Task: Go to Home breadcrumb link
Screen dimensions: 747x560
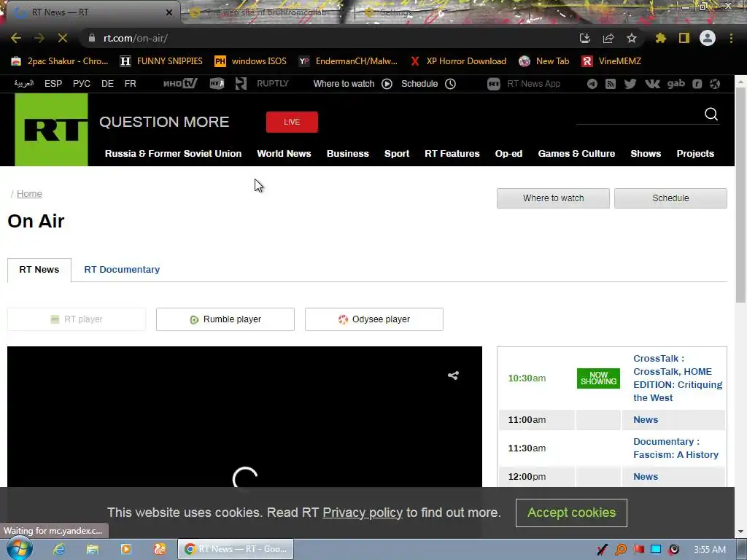Action: click(x=29, y=194)
